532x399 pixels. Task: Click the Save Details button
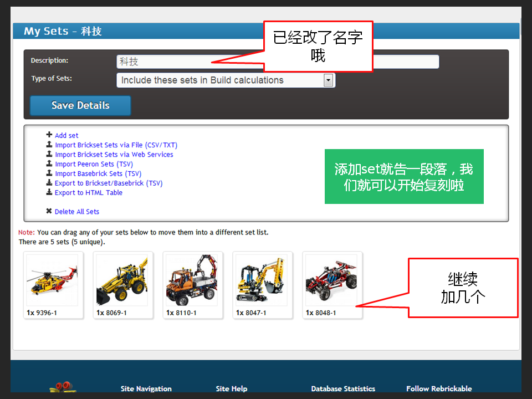80,105
